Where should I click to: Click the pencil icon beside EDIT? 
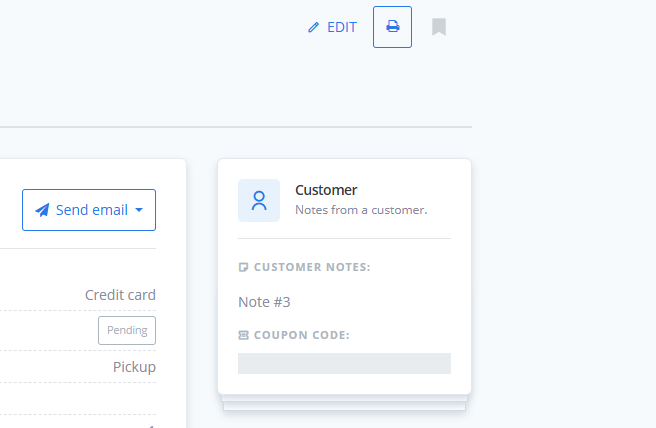pyautogui.click(x=313, y=28)
